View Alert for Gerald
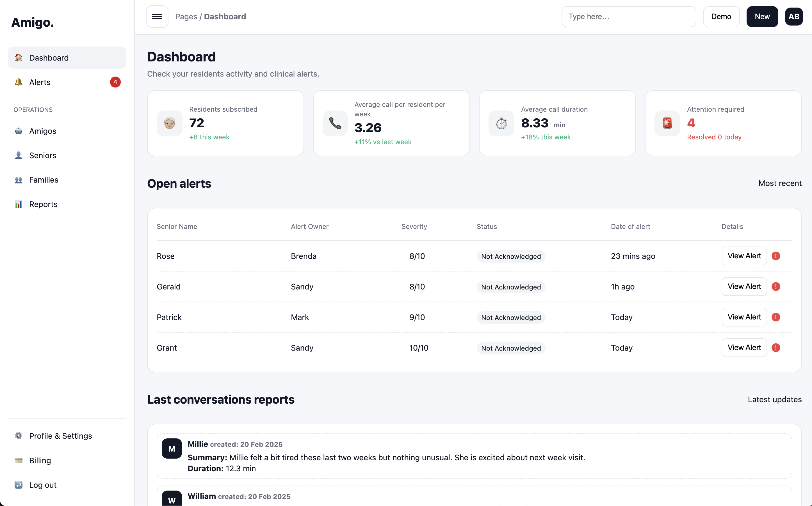 click(744, 286)
